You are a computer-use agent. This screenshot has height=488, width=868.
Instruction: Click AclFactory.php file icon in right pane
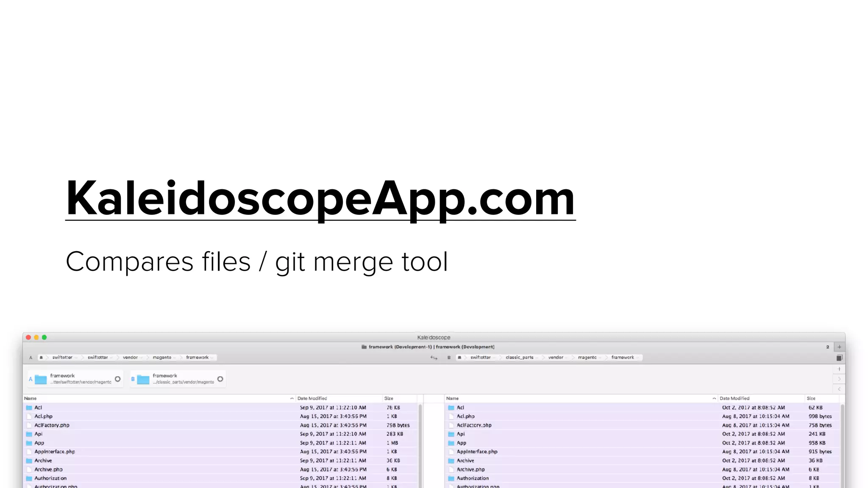coord(451,425)
